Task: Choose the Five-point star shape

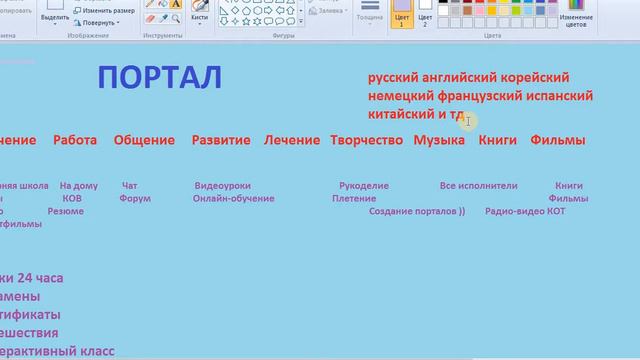Action: tap(246, 21)
